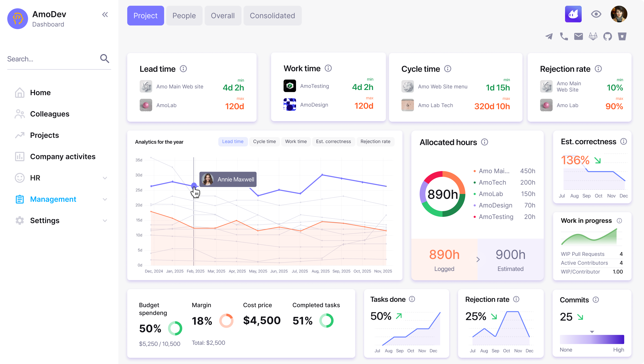Show bottom Rejection rate info icon
The height and width of the screenshot is (364, 644).
(516, 299)
